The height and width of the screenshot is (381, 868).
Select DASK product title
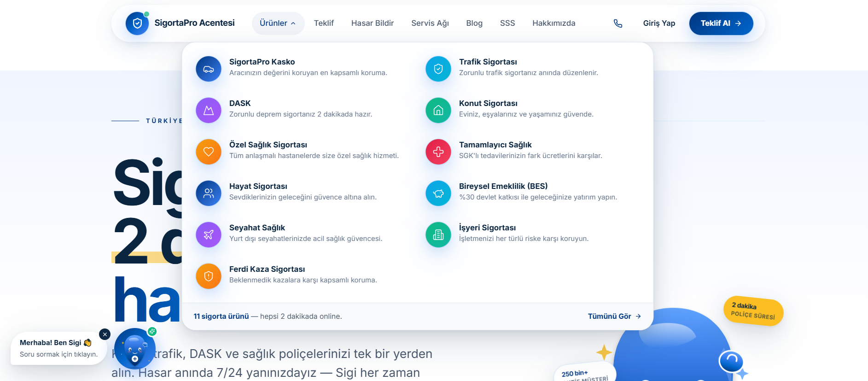click(240, 103)
